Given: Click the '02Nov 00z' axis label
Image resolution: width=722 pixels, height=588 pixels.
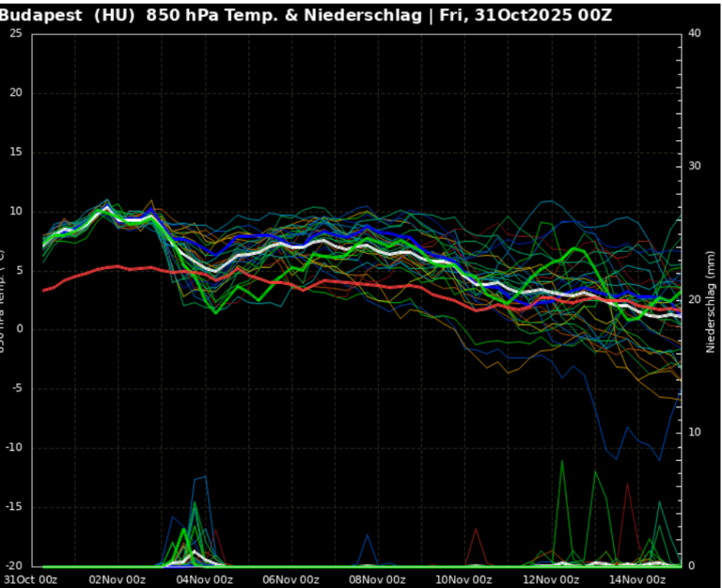Looking at the screenshot, I should click(x=117, y=580).
